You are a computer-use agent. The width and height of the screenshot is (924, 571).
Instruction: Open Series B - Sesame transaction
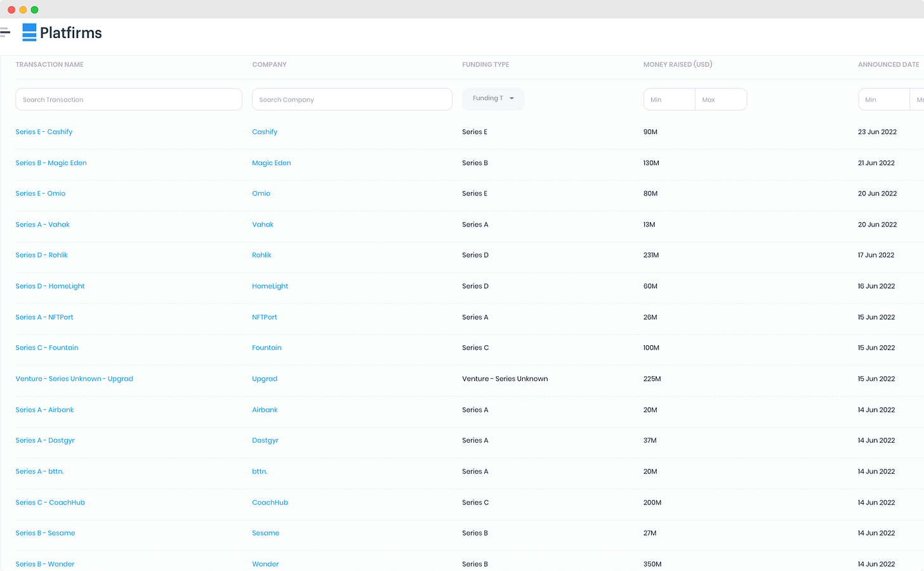pyautogui.click(x=45, y=533)
